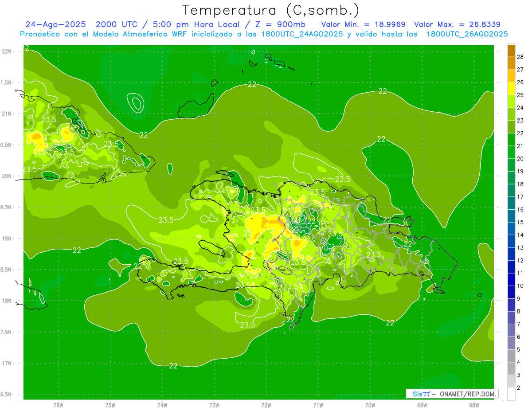532x411 pixels.
Task: Click the 17N latitude label
Action: click(8, 363)
